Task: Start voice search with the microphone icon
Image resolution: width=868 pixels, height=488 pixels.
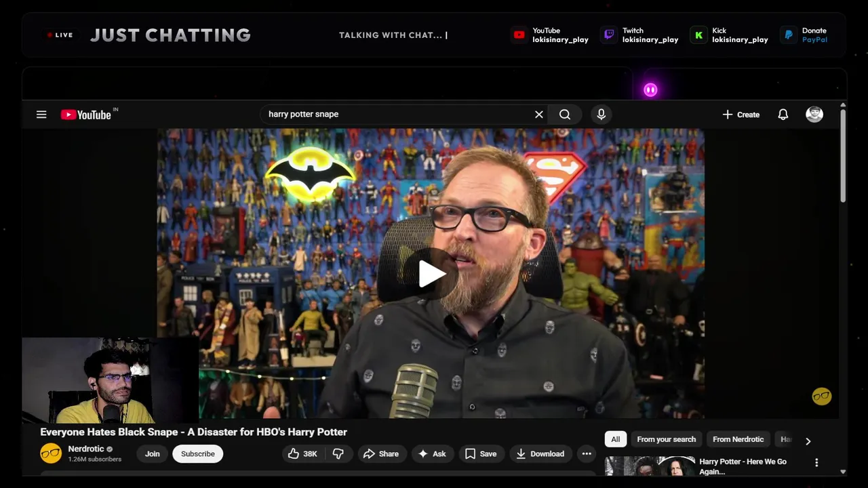Action: [x=601, y=115]
